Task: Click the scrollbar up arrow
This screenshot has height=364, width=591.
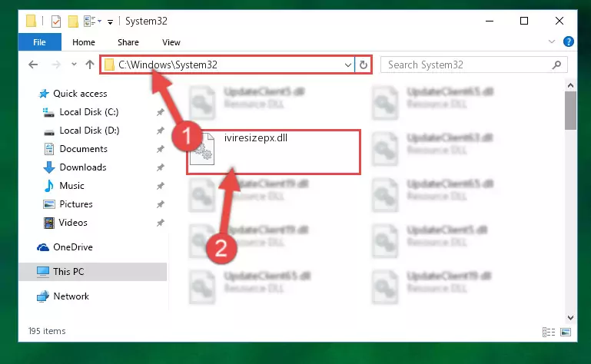Action: point(571,85)
